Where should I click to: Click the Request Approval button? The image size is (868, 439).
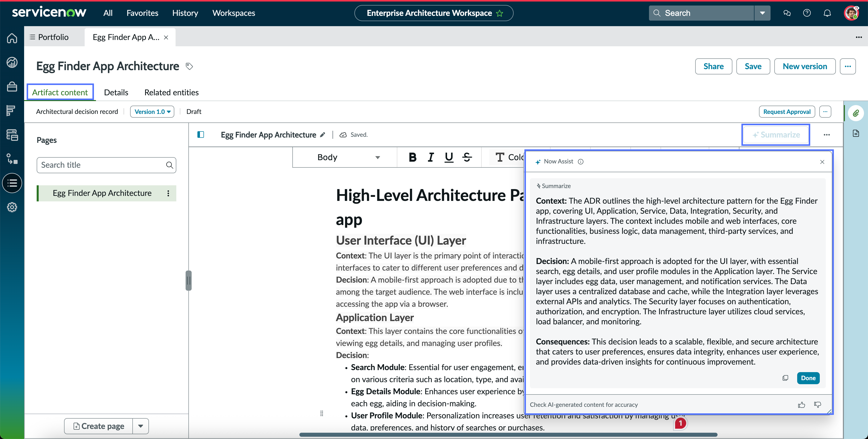pos(787,112)
